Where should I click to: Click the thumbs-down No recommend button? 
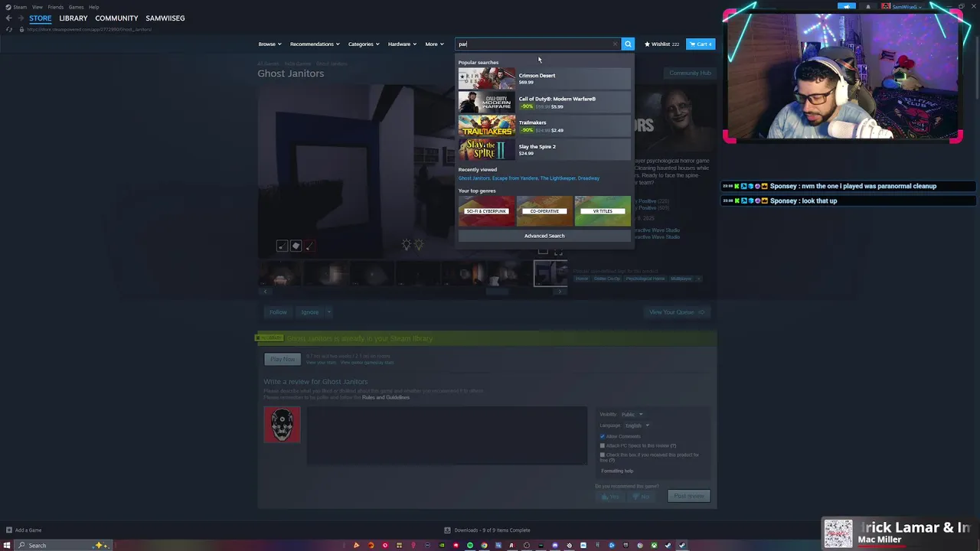(642, 497)
